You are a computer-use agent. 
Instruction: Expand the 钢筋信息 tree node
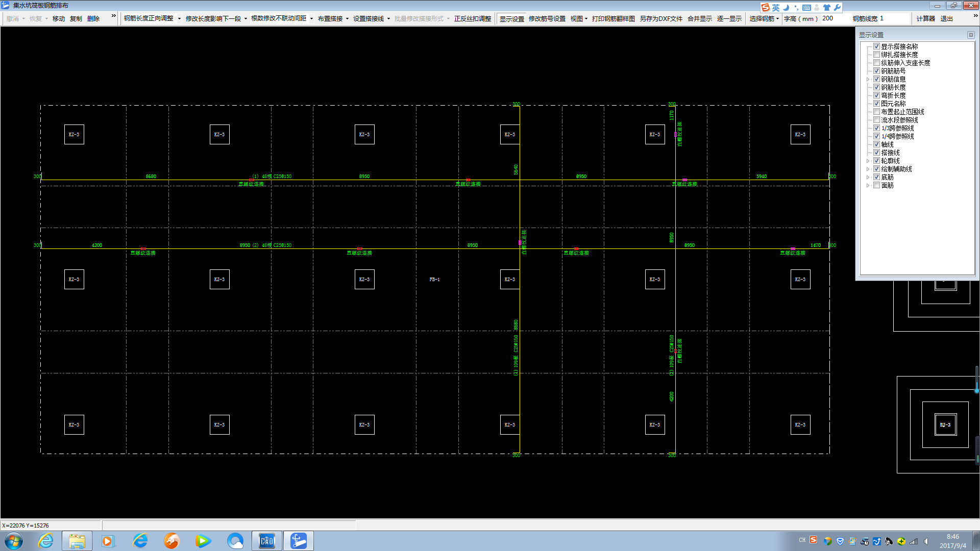pyautogui.click(x=868, y=79)
